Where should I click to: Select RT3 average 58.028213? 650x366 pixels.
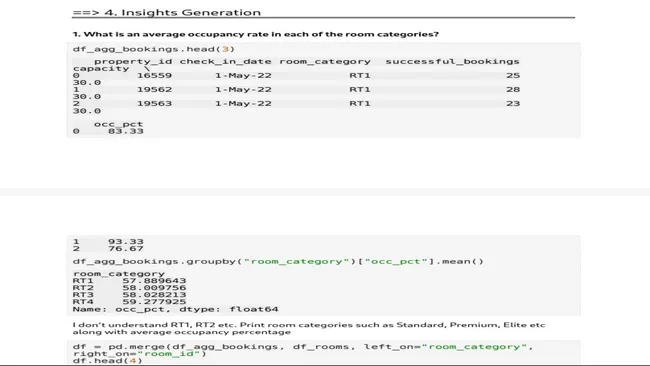pyautogui.click(x=154, y=295)
